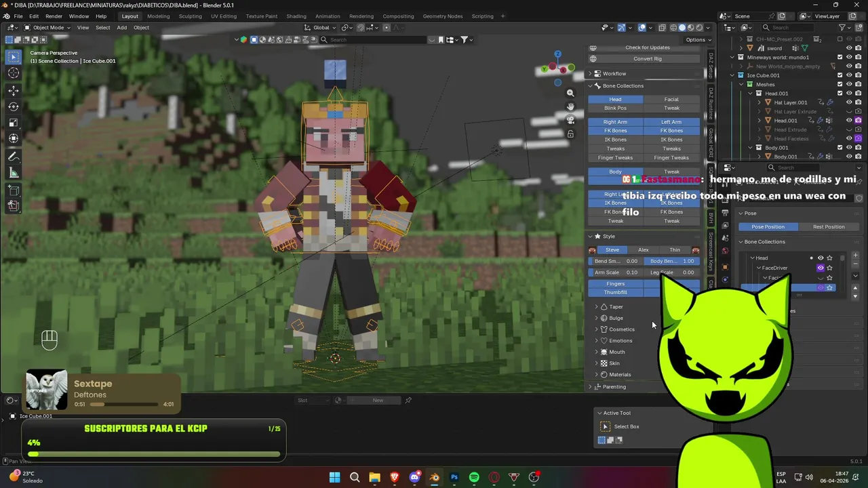Open the Windows Start menu
The height and width of the screenshot is (488, 868).
pyautogui.click(x=334, y=477)
